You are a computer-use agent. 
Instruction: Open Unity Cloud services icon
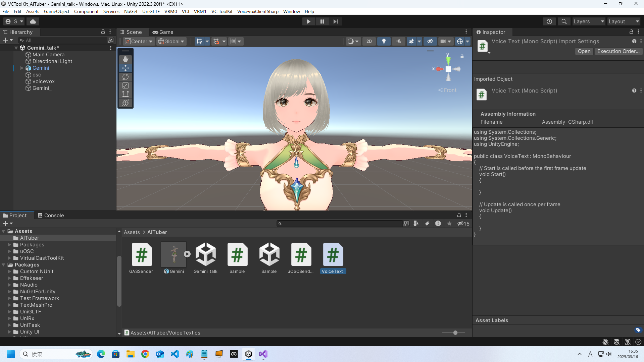tap(33, 21)
